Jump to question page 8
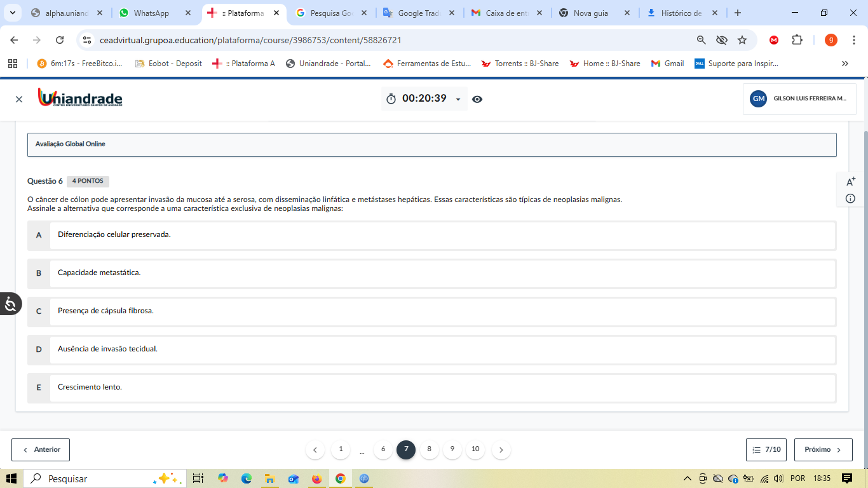Image resolution: width=868 pixels, height=488 pixels. tap(430, 449)
